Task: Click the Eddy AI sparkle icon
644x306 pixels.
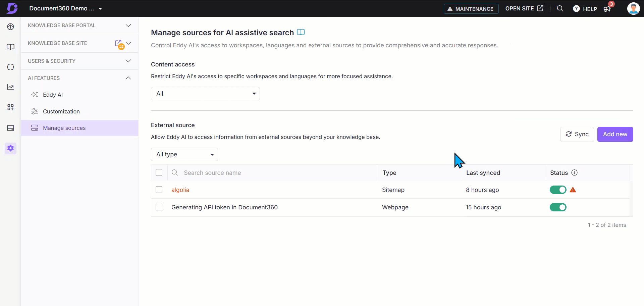Action: 35,95
